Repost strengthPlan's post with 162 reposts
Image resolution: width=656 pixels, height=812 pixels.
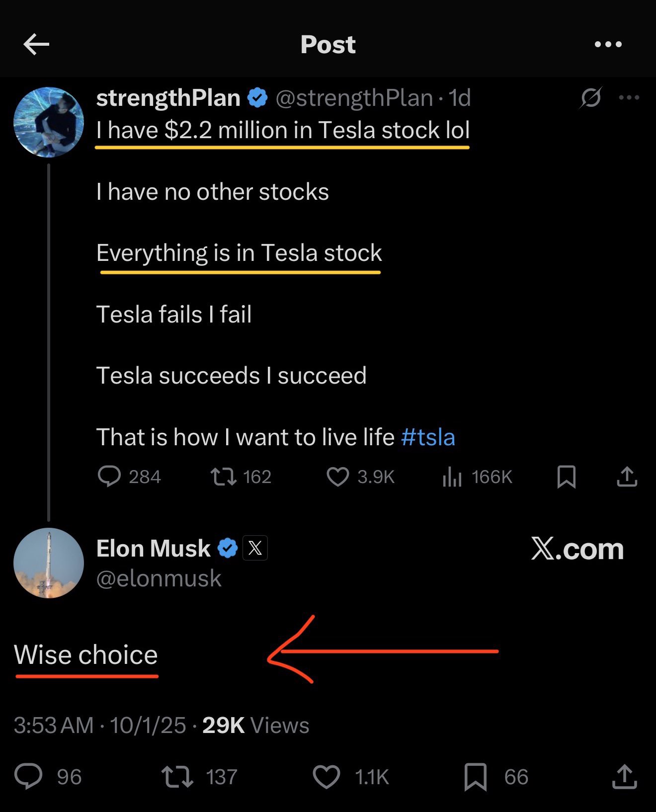coord(223,477)
